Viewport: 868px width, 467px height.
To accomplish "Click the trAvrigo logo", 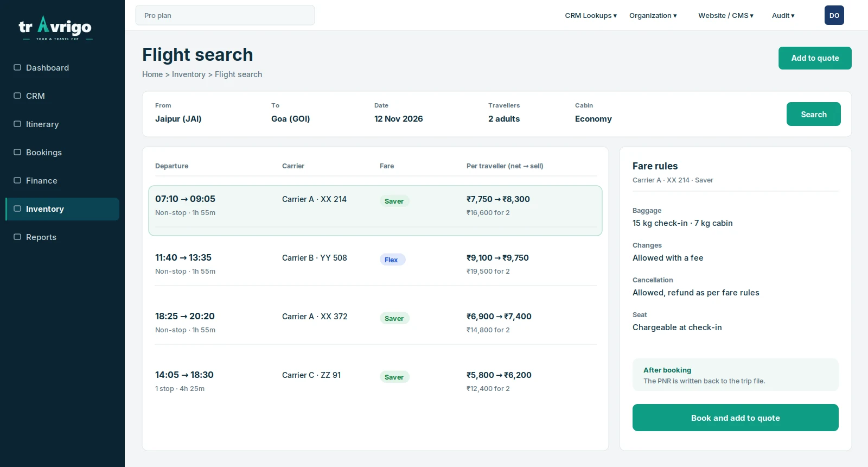I will tap(55, 28).
